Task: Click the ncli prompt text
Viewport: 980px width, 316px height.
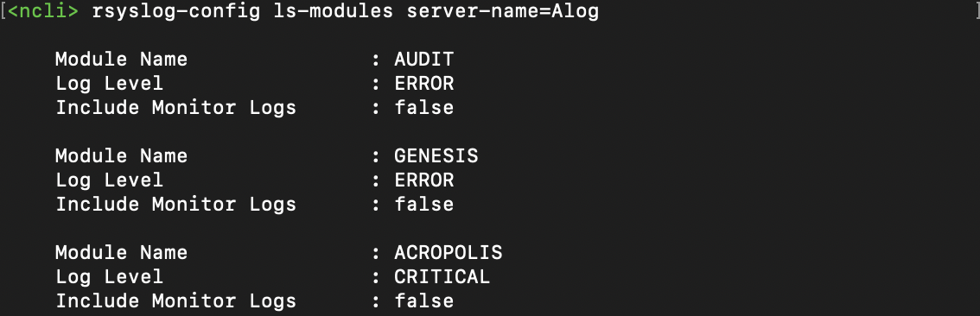Action: [43, 11]
